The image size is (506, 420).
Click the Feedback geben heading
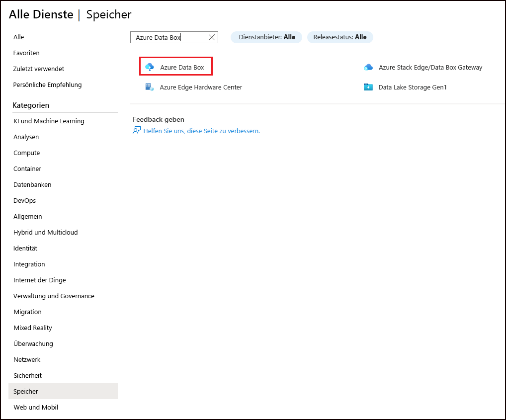pos(159,119)
